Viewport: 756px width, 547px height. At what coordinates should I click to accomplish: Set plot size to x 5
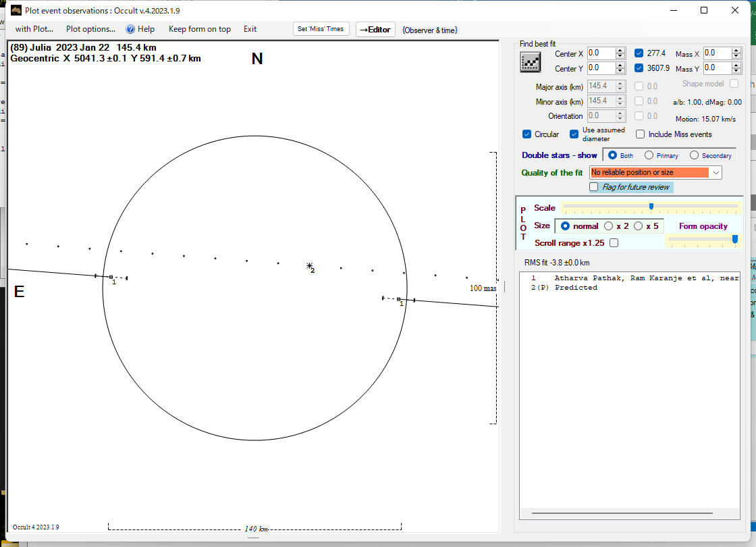pyautogui.click(x=639, y=226)
